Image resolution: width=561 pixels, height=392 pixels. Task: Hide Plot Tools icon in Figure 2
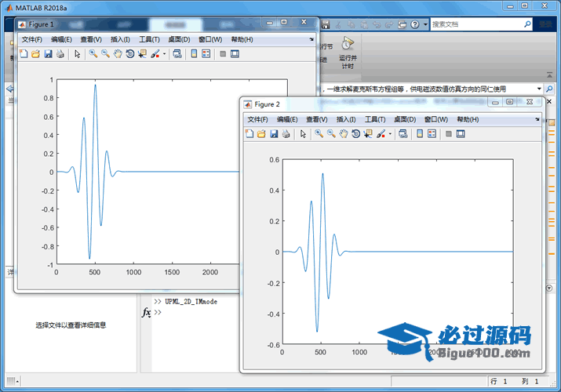(x=448, y=134)
